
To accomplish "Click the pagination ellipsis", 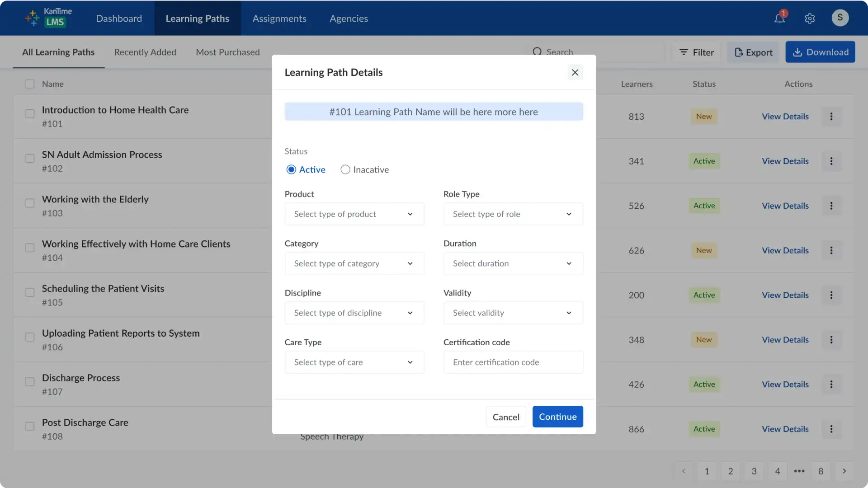I will (799, 471).
